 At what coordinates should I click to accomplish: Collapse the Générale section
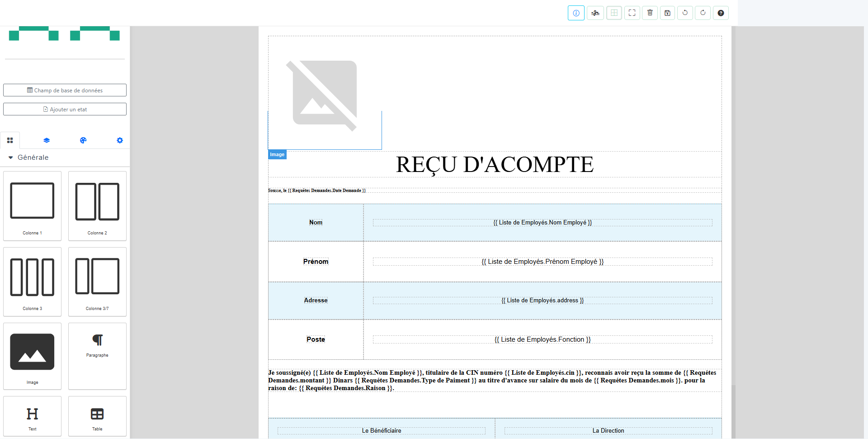(11, 157)
